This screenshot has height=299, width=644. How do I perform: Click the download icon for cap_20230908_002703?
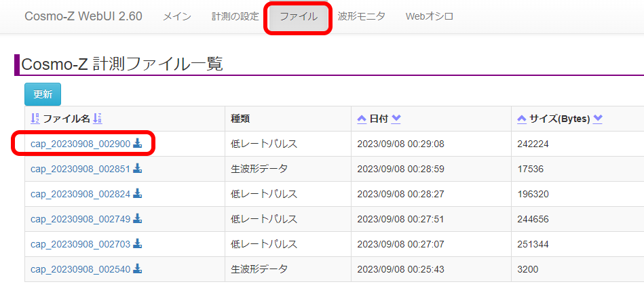(137, 244)
